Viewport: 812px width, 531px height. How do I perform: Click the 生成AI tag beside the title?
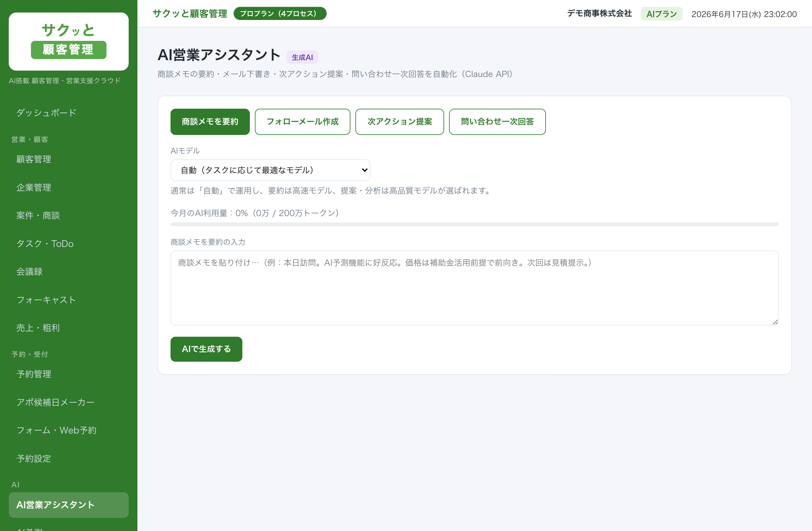(x=302, y=57)
